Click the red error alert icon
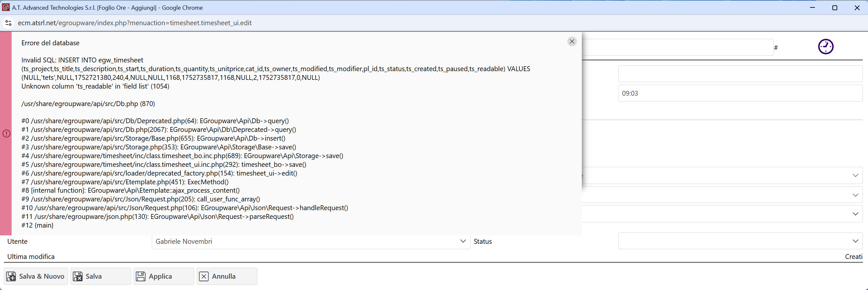Screen dimensions: 868x290 [x=6, y=134]
